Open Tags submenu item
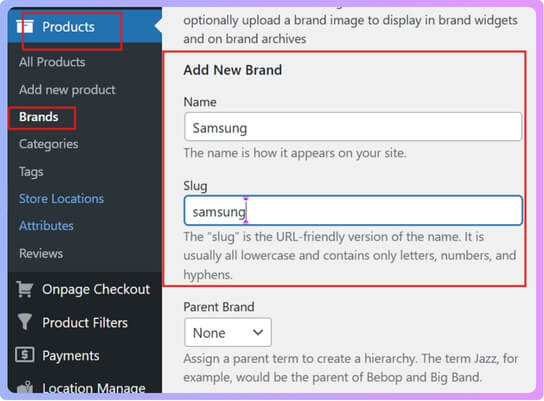The height and width of the screenshot is (401, 544). click(31, 172)
